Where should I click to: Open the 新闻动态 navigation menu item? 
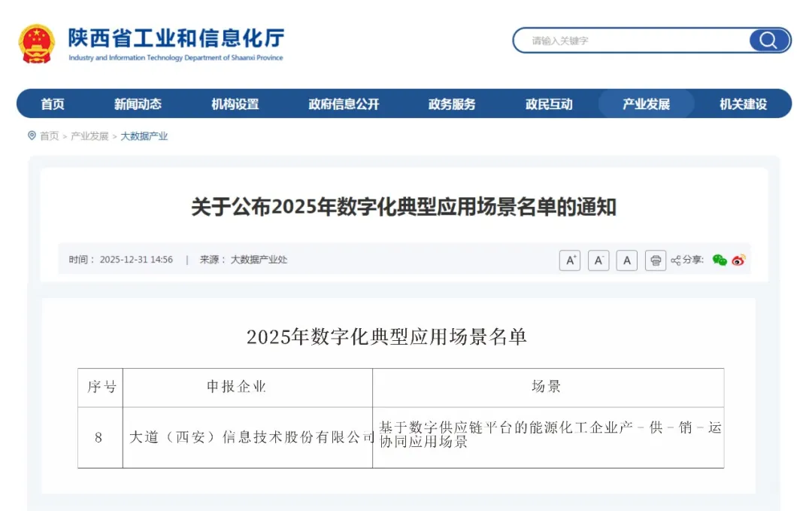[139, 104]
